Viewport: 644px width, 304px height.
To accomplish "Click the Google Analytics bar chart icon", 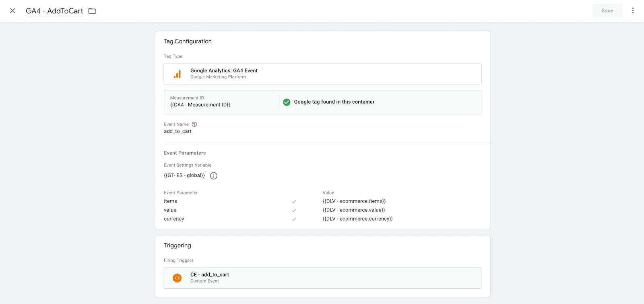I will pos(177,74).
